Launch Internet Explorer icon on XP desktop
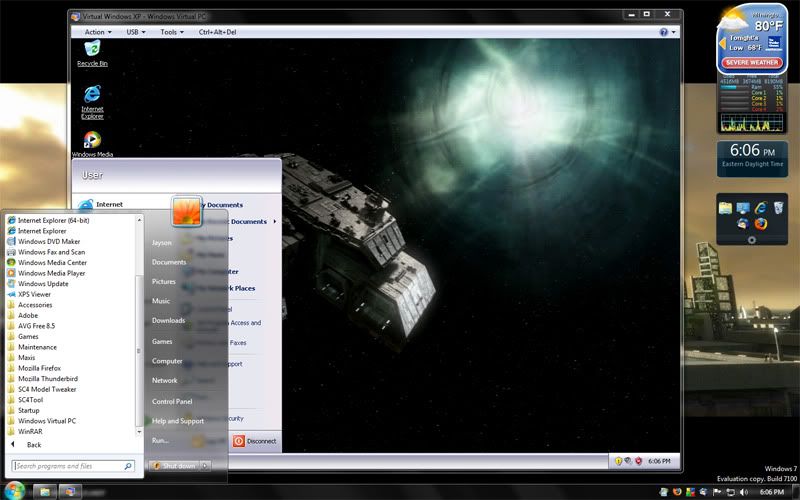The width and height of the screenshot is (800, 500). [92, 102]
